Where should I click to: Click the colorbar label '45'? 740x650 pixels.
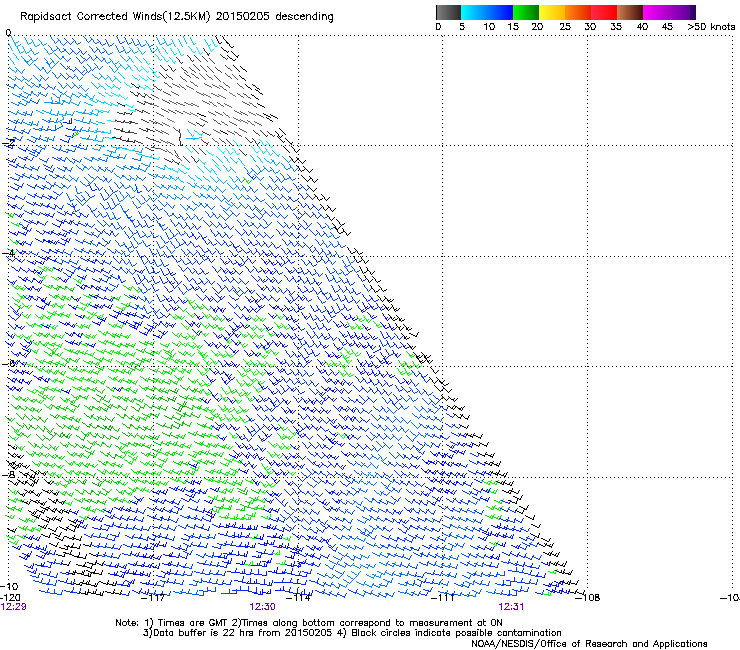click(x=667, y=27)
